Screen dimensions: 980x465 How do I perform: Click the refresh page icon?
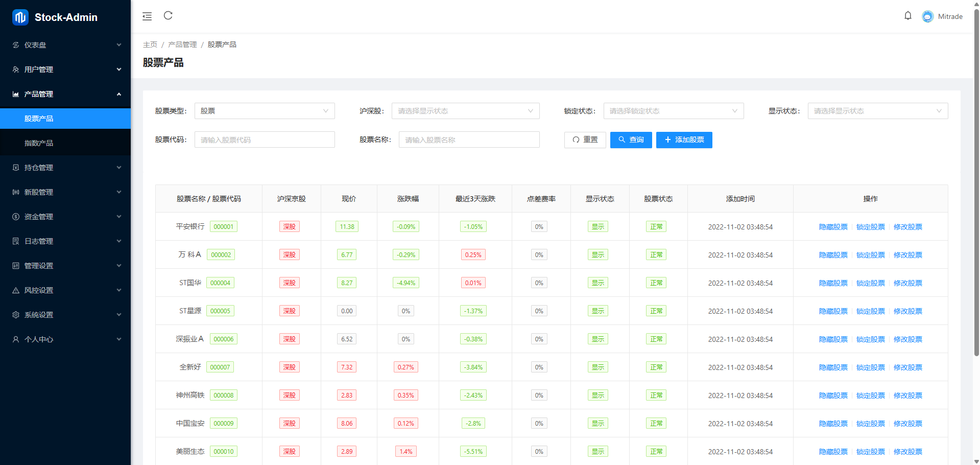click(168, 16)
